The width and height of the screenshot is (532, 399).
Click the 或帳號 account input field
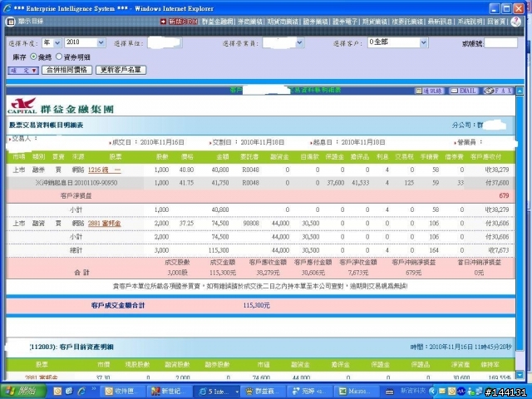(501, 43)
